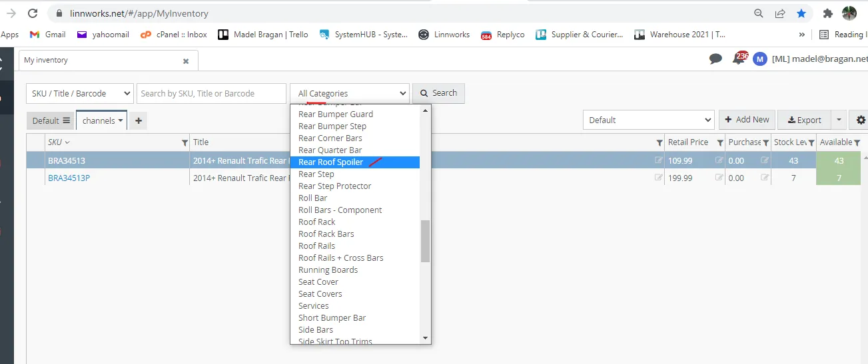Choose Rear Quarter Bar category
This screenshot has width=868, height=364.
pyautogui.click(x=330, y=150)
